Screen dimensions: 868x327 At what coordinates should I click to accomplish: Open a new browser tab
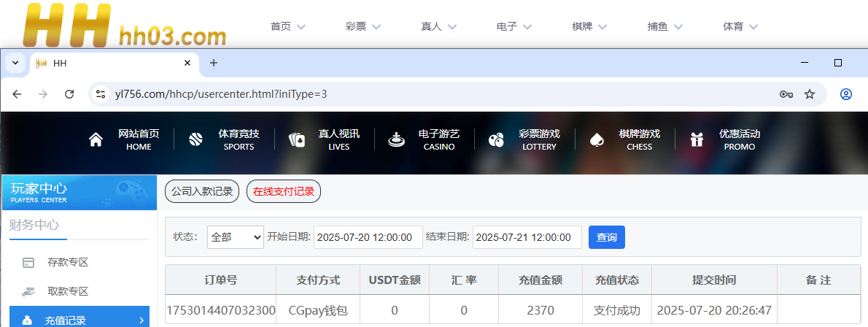point(214,63)
